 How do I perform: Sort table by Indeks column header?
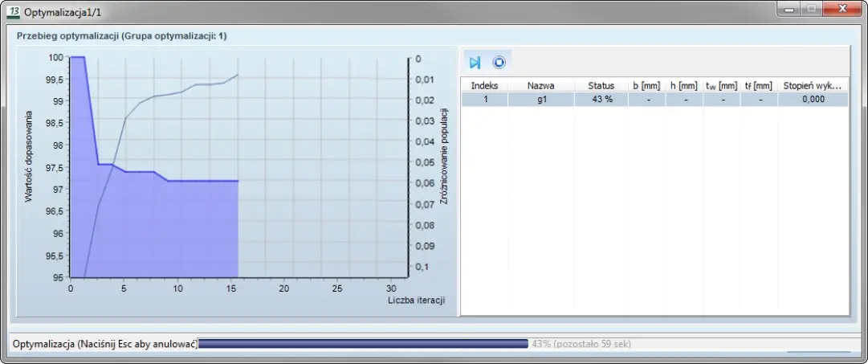[x=484, y=85]
